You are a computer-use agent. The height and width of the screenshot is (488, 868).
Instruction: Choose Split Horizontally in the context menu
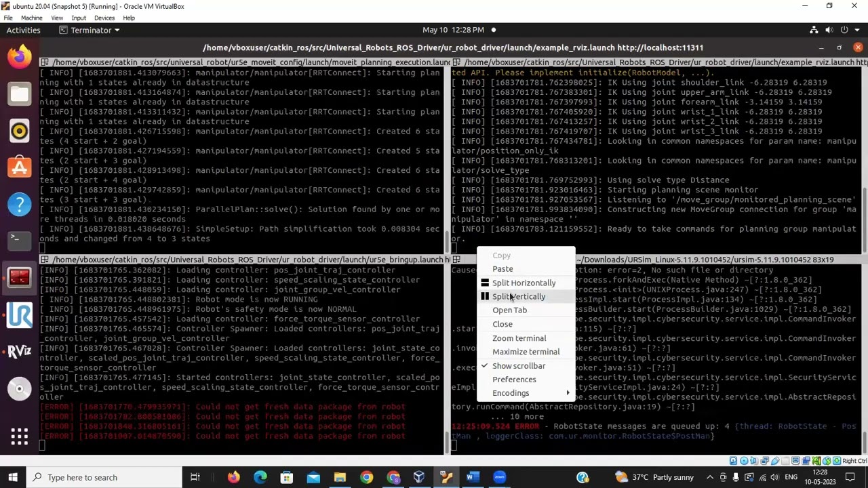pos(526,283)
